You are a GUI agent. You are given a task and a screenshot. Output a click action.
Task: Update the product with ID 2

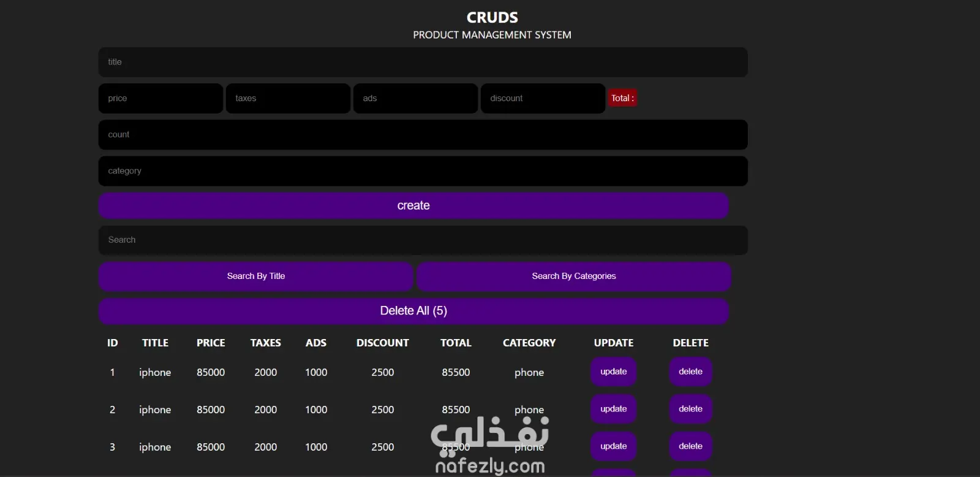tap(614, 409)
